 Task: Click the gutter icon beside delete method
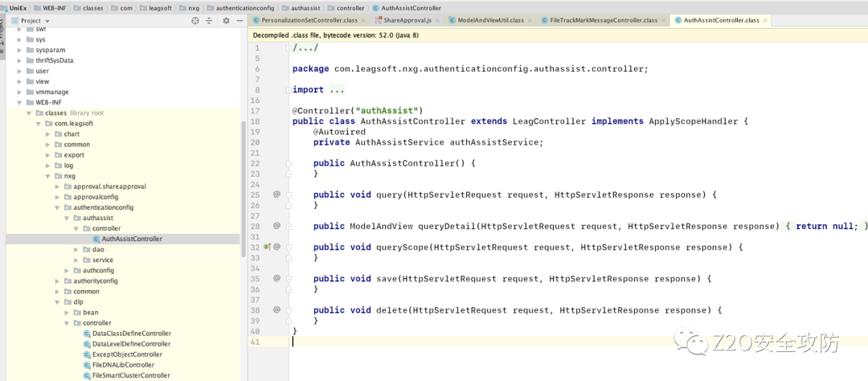(276, 310)
